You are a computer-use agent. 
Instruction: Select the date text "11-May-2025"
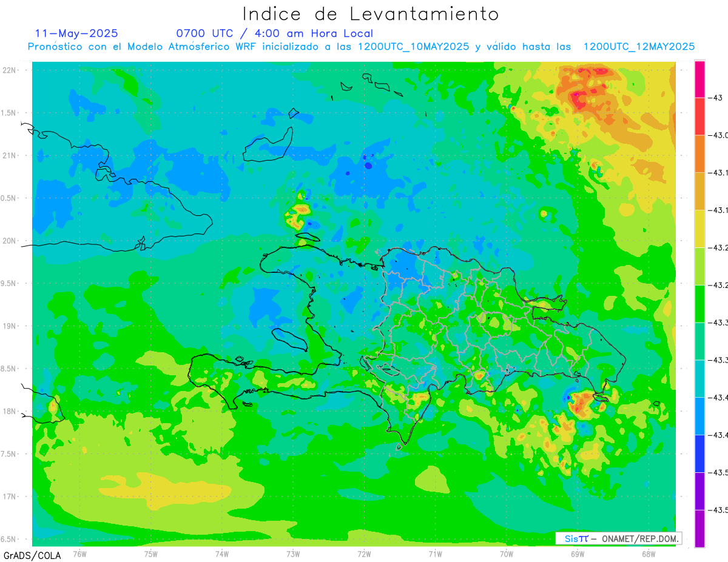(76, 33)
